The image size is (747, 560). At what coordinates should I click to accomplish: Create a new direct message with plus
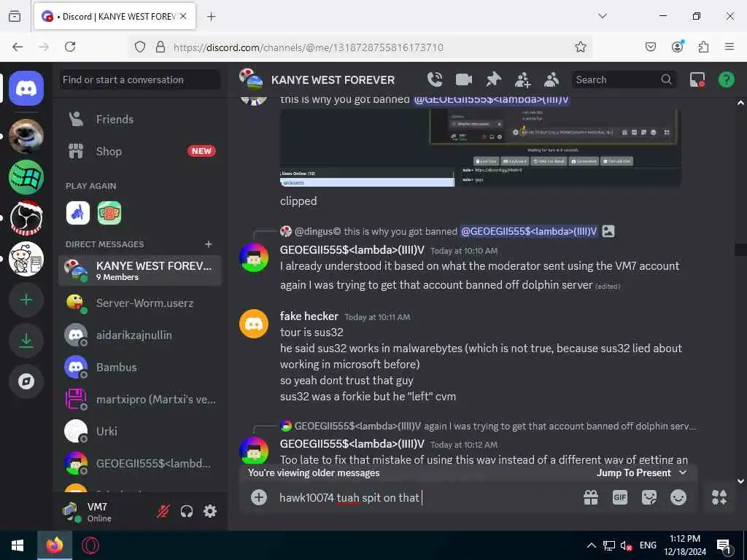208,244
